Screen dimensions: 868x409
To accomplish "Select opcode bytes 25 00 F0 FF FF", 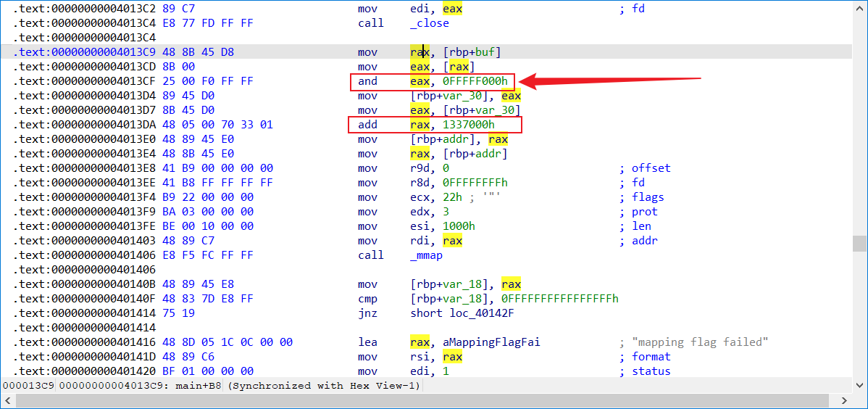I will (x=207, y=81).
